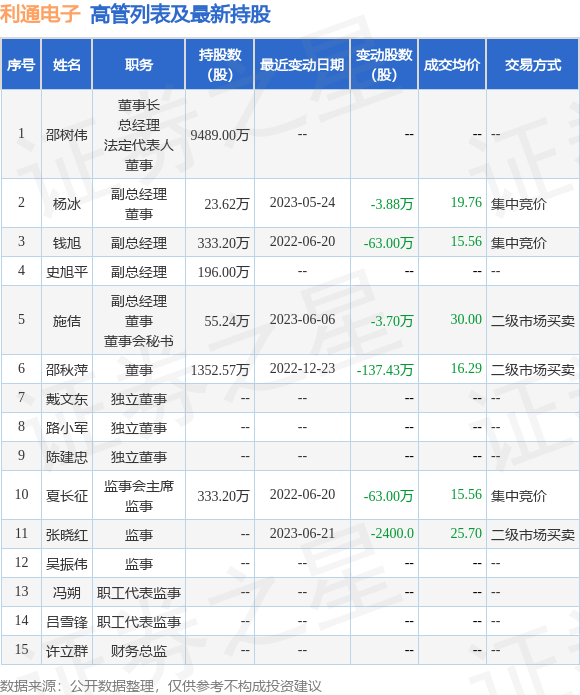Image resolution: width=580 pixels, height=695 pixels.
Task: Click 钱旭's change value -63.00万
Action: point(388,242)
